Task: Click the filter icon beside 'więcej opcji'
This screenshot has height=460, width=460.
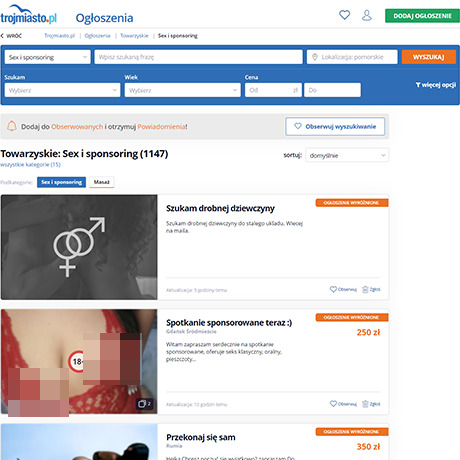Action: click(418, 85)
